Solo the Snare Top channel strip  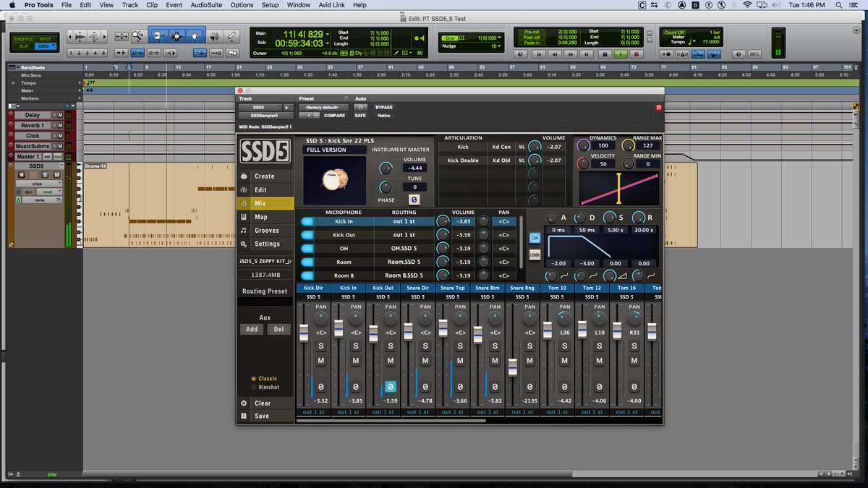pyautogui.click(x=460, y=346)
